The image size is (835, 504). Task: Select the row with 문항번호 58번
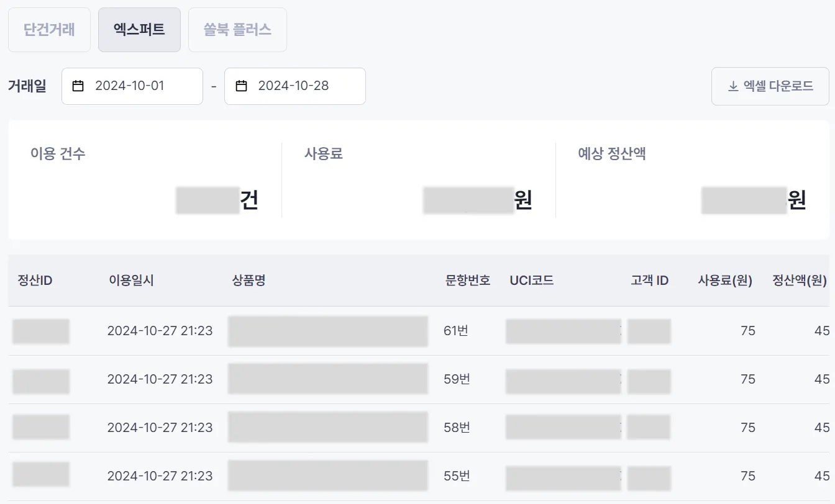pos(456,428)
